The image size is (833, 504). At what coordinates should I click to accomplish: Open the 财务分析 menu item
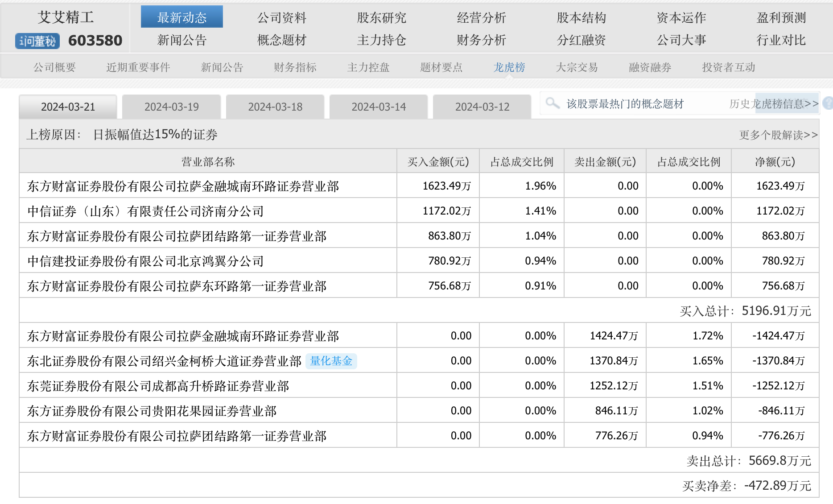click(x=482, y=40)
